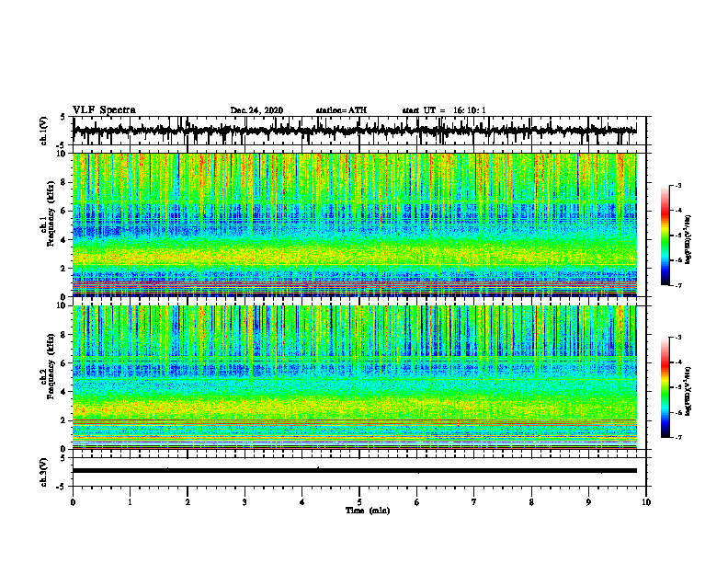The height and width of the screenshot is (563, 728).
Task: Select the "start UT = 16:10:1" header text
Action: (444, 110)
